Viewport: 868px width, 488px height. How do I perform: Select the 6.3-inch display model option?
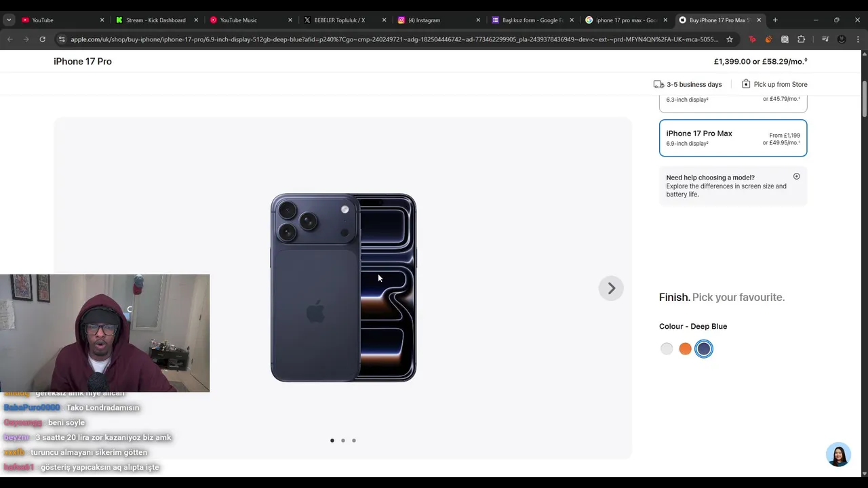tap(733, 104)
